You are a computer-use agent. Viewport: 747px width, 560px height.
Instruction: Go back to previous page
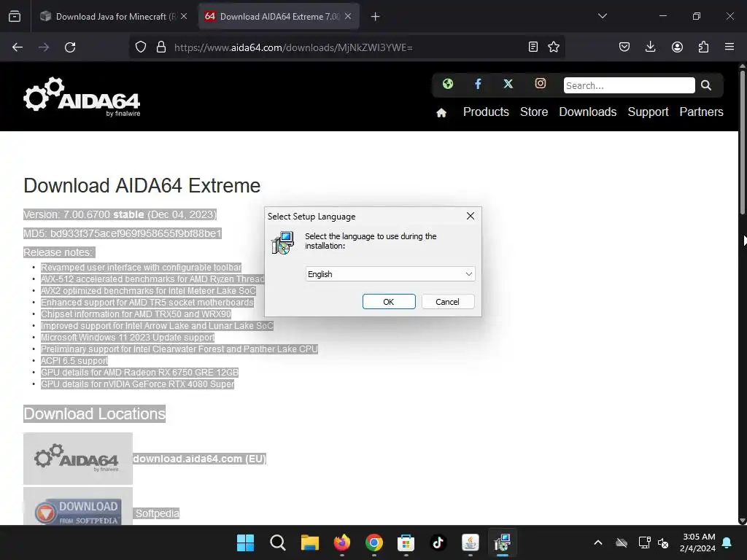click(18, 47)
